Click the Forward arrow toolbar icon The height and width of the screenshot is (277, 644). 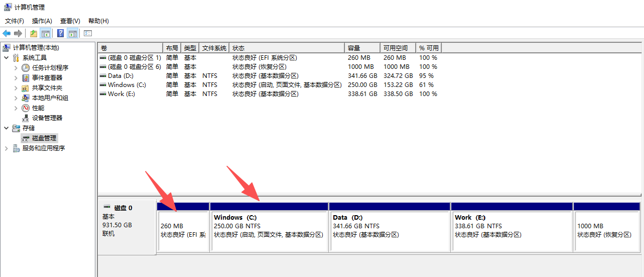[18, 34]
